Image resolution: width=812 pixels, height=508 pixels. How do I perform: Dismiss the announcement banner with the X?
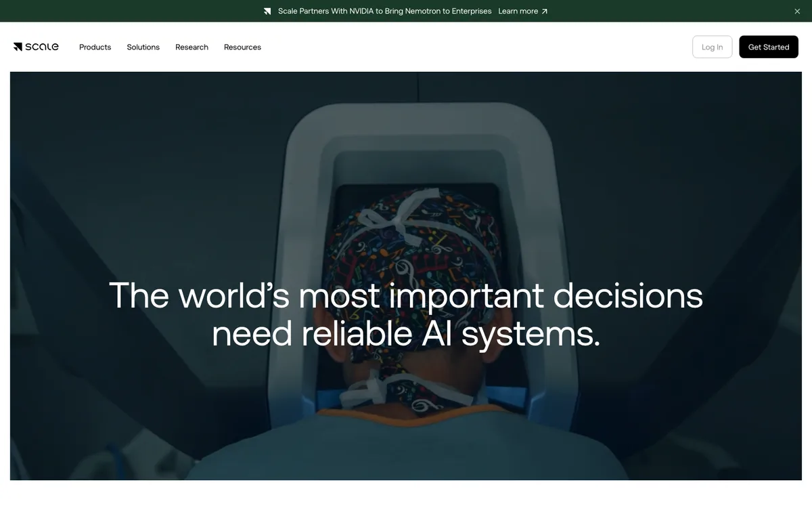tap(797, 12)
